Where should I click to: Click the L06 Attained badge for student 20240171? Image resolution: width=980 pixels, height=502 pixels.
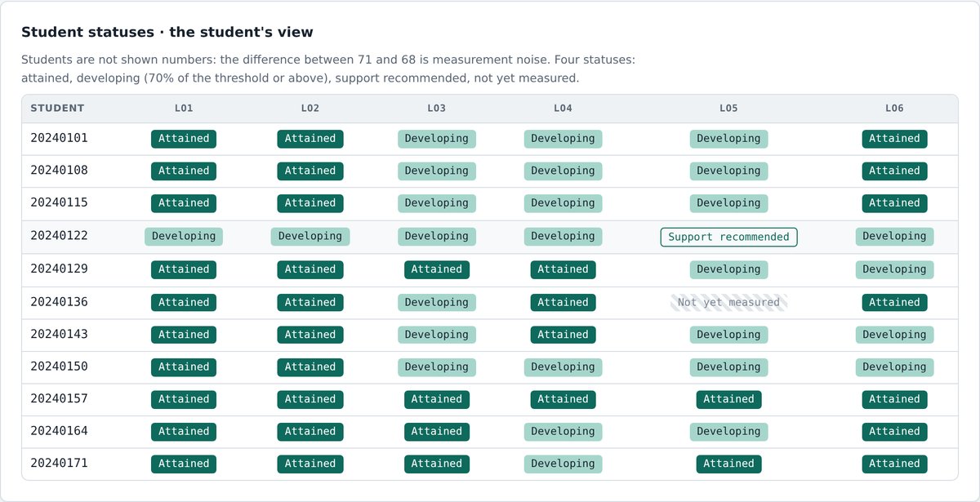click(x=894, y=464)
